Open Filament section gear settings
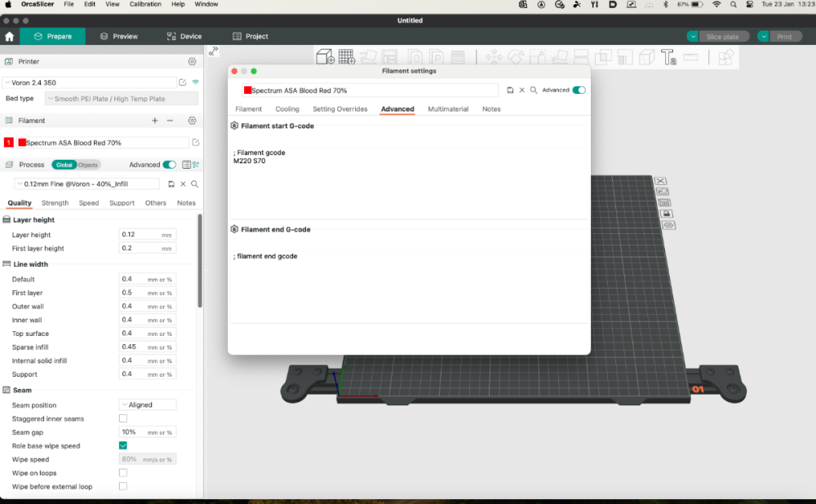816x504 pixels. [x=192, y=121]
